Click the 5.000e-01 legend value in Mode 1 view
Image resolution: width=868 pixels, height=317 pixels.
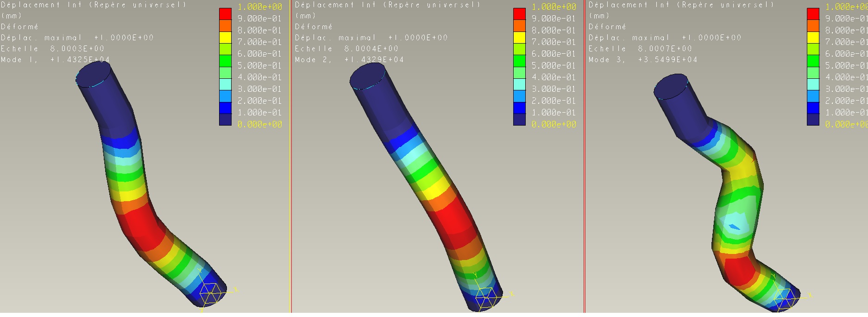click(260, 66)
